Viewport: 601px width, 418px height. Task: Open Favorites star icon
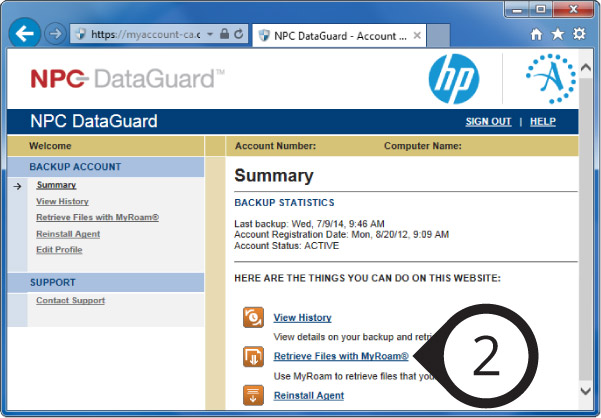click(557, 34)
